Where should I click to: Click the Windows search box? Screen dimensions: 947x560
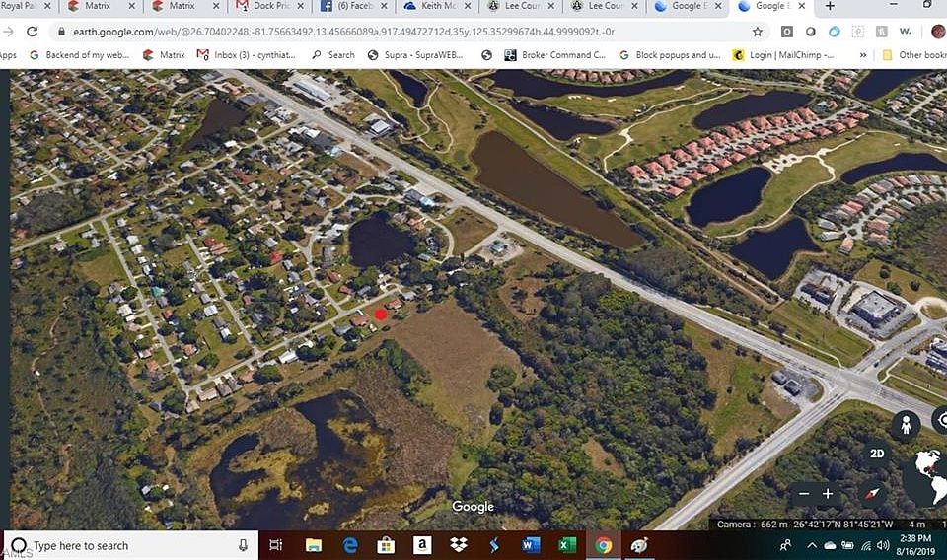tap(131, 545)
